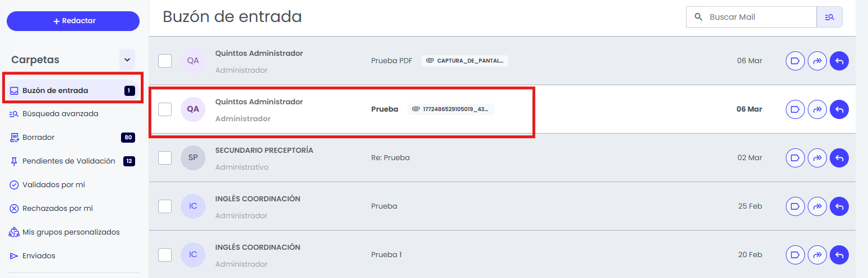Check the SECUNDARIO PRECEPTORÍA email checkbox
Screen dimensions: 868x278
point(165,158)
